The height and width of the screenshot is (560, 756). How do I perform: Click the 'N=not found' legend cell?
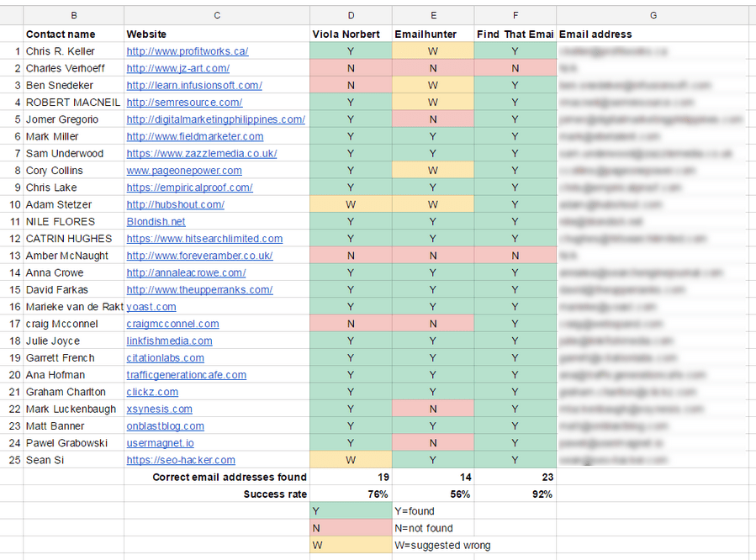coord(433,528)
